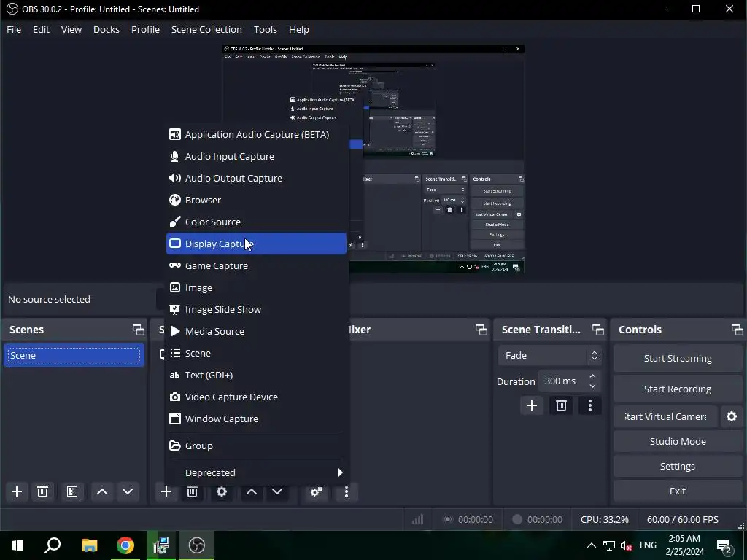
Task: Open the Tools menu
Action: coord(266,29)
